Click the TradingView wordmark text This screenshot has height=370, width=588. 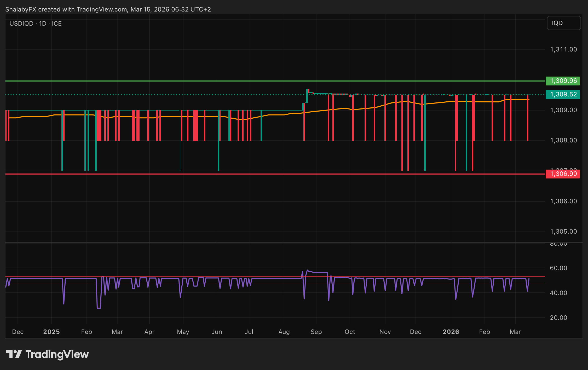point(57,354)
